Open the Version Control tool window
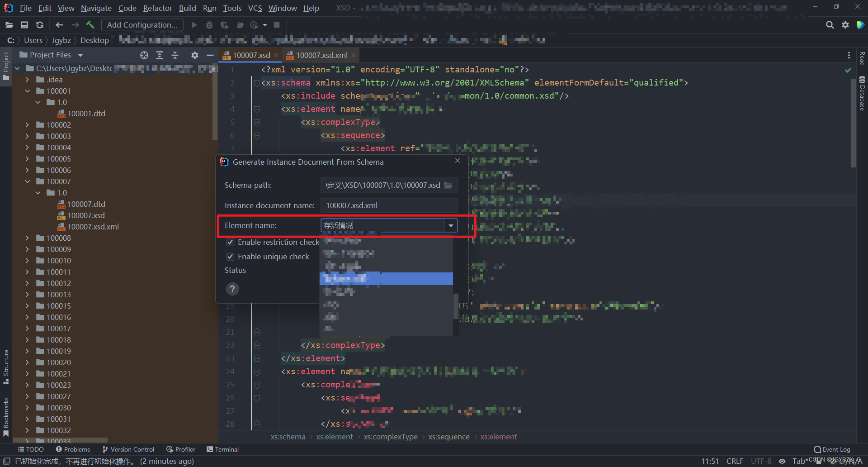Image resolution: width=868 pixels, height=467 pixels. (x=128, y=449)
